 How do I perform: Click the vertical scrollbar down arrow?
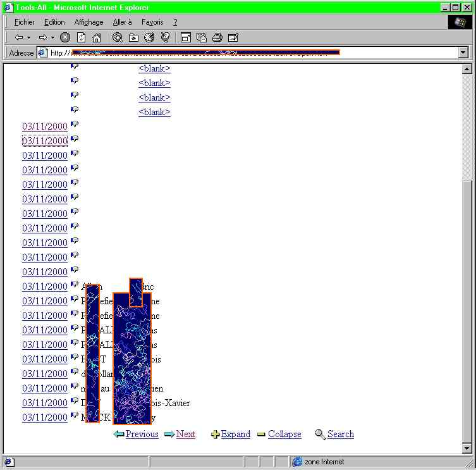pyautogui.click(x=467, y=448)
